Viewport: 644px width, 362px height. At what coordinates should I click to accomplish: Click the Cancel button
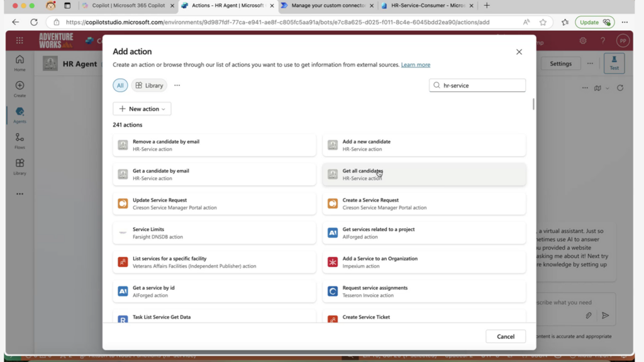click(506, 336)
